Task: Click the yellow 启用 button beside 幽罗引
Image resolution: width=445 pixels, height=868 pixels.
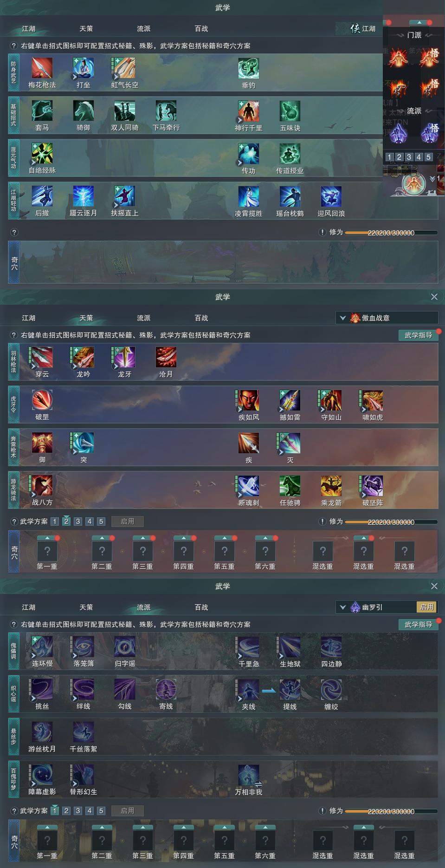Action: click(427, 607)
